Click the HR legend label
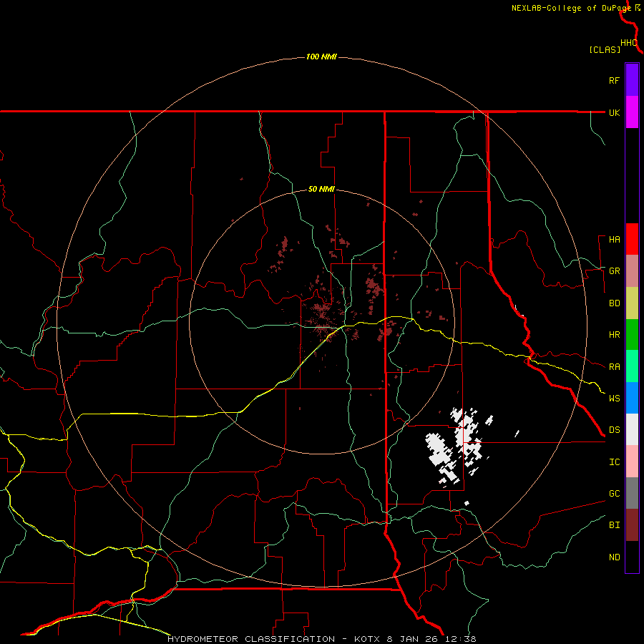 (614, 335)
